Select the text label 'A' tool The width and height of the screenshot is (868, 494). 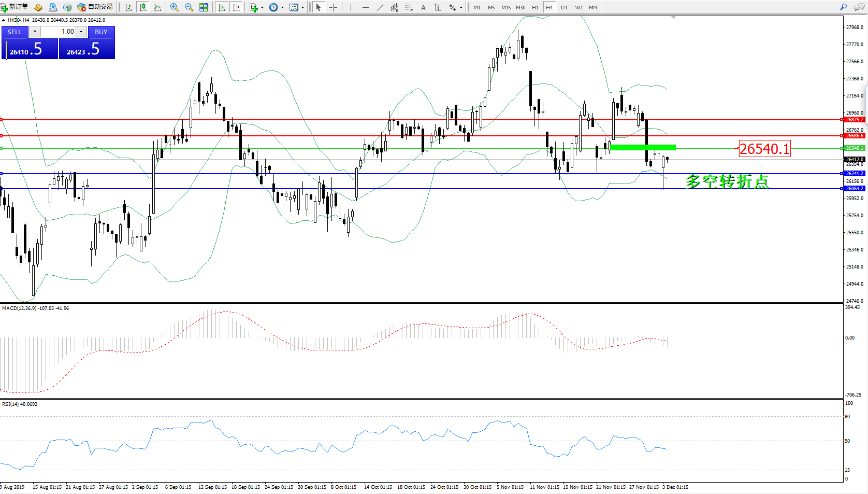(423, 7)
